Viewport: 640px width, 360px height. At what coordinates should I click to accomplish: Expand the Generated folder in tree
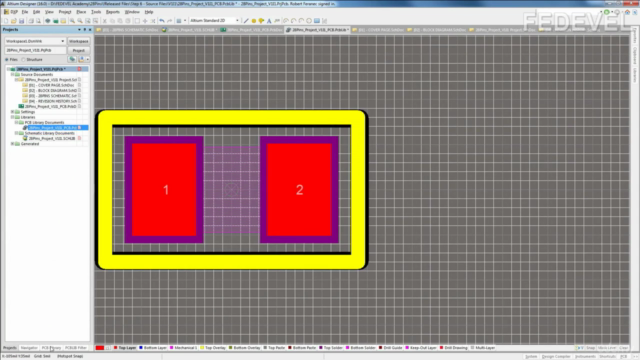(x=13, y=144)
